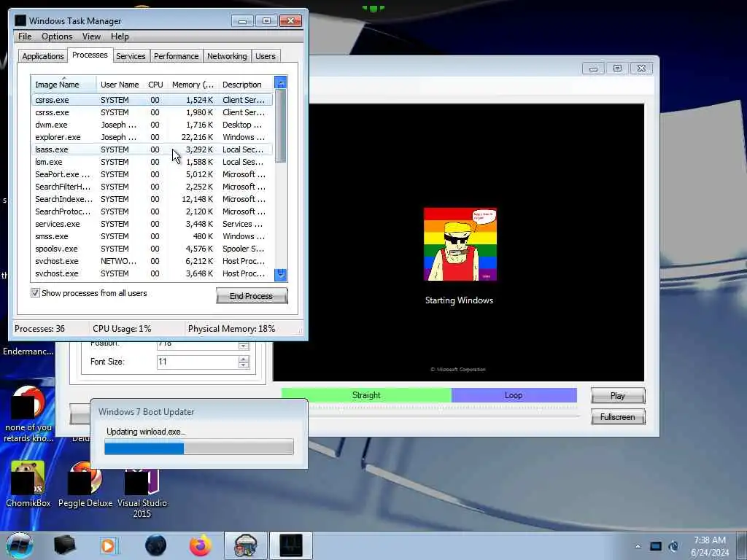Click the Fullscreen button
This screenshot has height=560, width=747.
coord(618,416)
